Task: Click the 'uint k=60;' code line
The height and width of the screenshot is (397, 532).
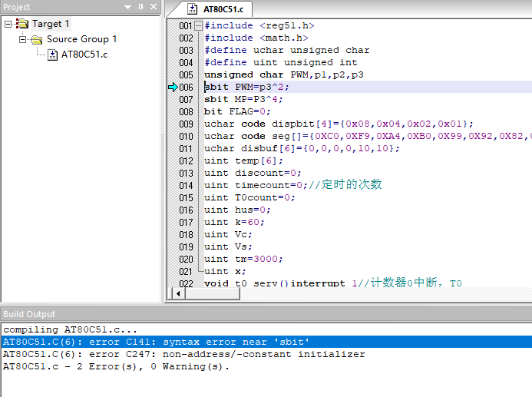Action: (x=234, y=222)
